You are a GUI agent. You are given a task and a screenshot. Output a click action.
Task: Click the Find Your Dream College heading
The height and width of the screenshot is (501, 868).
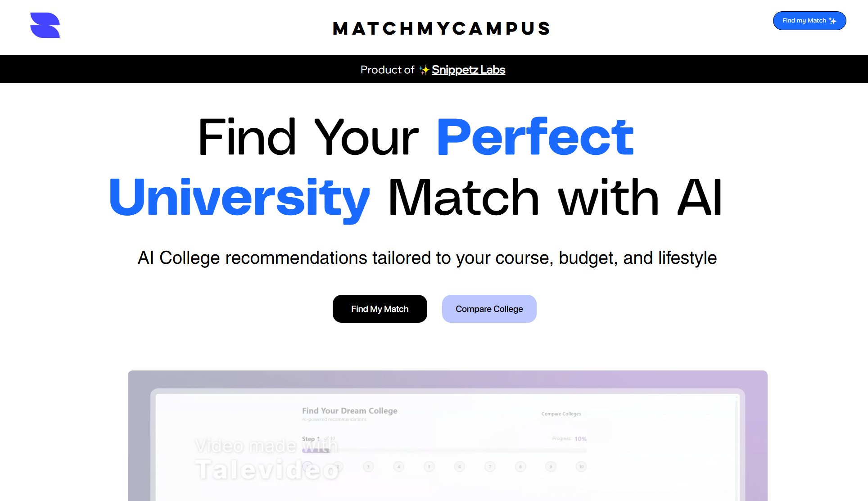pos(349,411)
